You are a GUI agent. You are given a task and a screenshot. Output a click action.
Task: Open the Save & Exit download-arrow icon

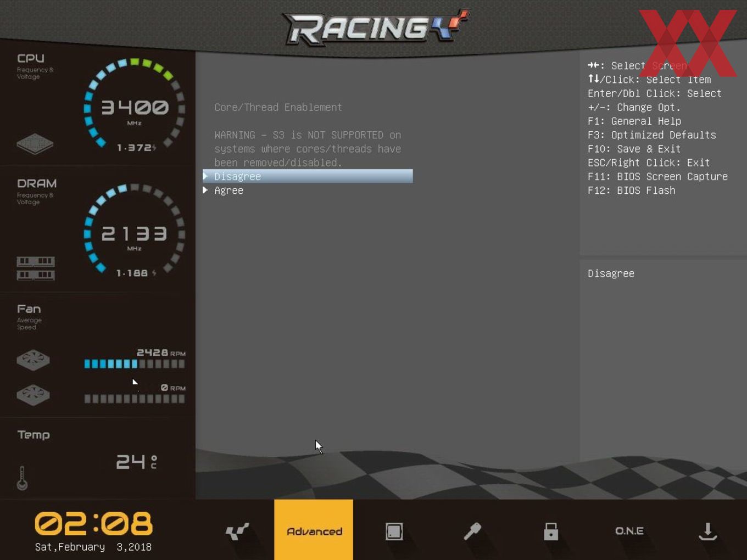[x=707, y=531]
